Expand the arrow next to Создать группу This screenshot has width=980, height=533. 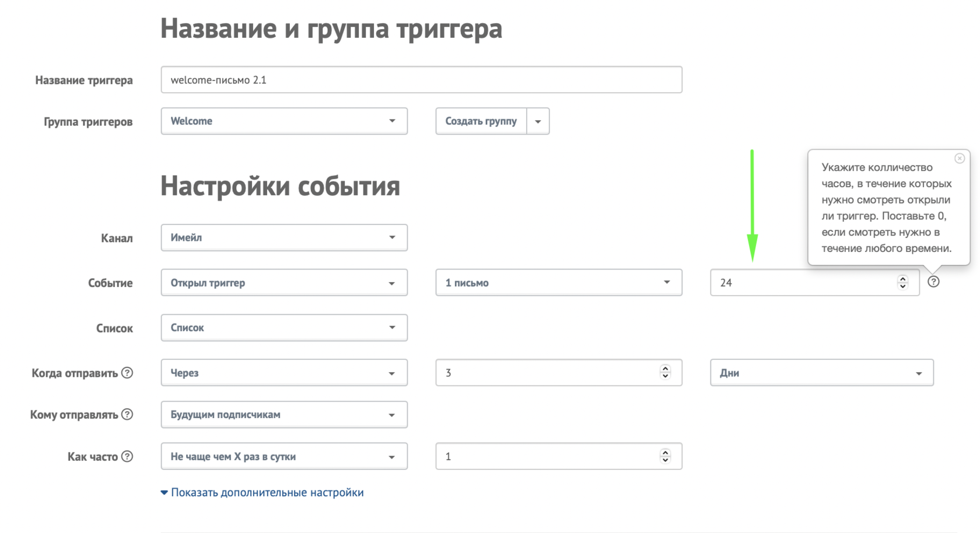point(538,121)
